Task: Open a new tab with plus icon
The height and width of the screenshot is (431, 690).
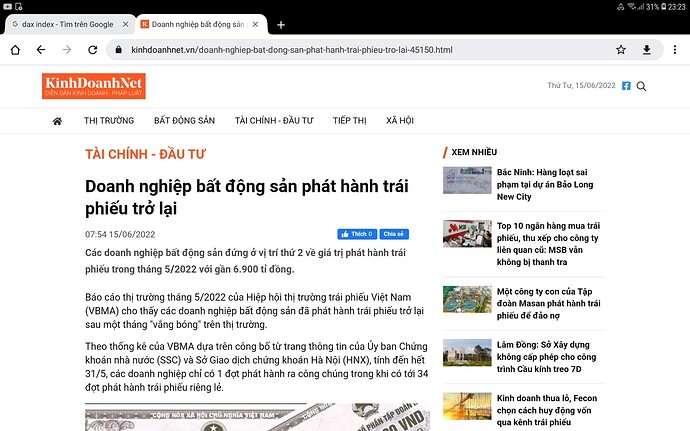Action: point(281,25)
